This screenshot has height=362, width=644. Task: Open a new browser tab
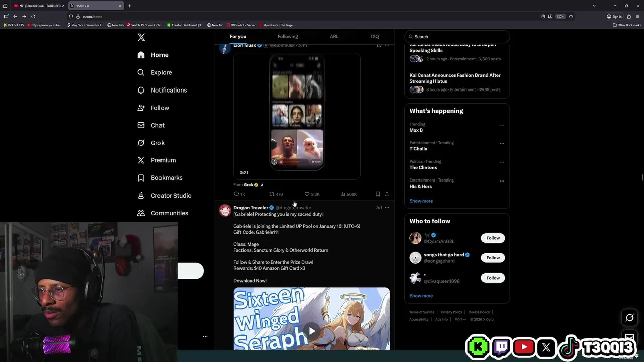[x=129, y=6]
